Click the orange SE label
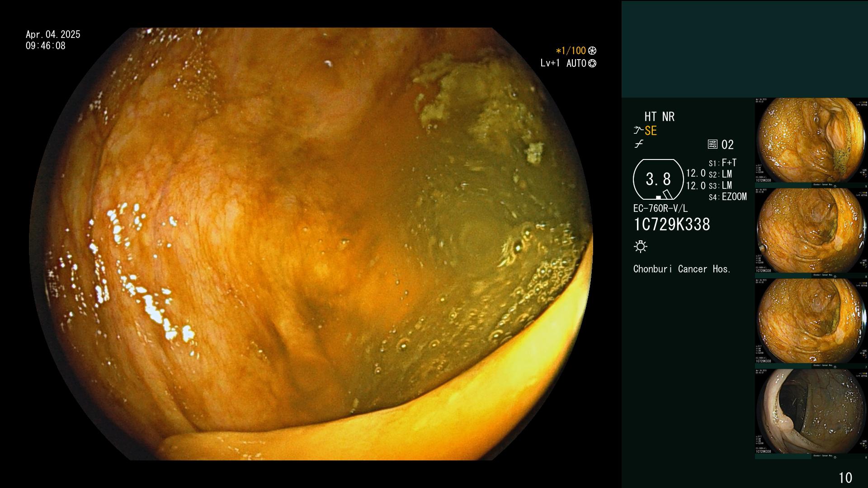This screenshot has height=488, width=868. tap(651, 131)
